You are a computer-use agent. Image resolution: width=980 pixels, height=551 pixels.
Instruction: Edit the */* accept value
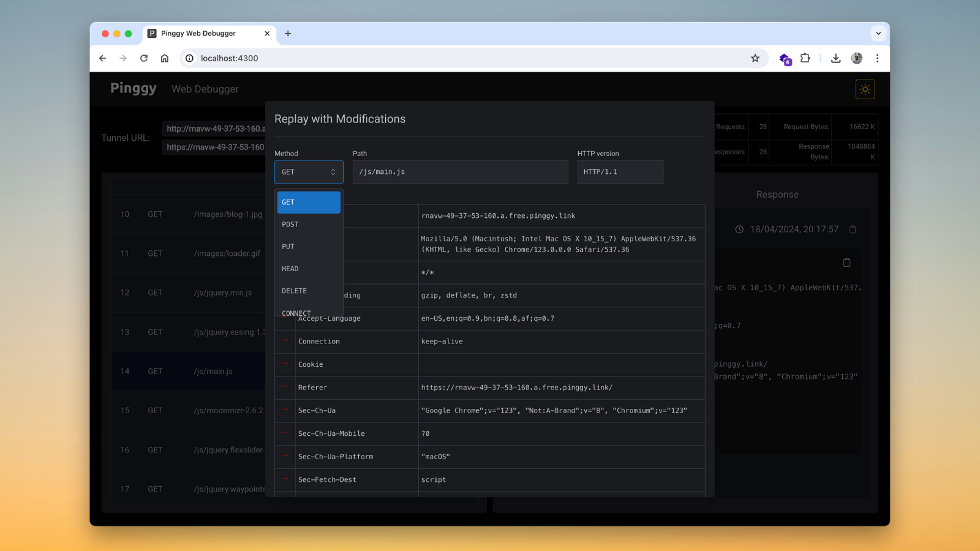[561, 272]
